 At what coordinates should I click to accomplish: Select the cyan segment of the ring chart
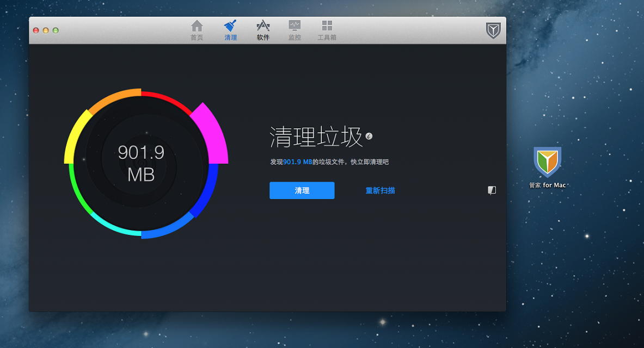[x=113, y=226]
